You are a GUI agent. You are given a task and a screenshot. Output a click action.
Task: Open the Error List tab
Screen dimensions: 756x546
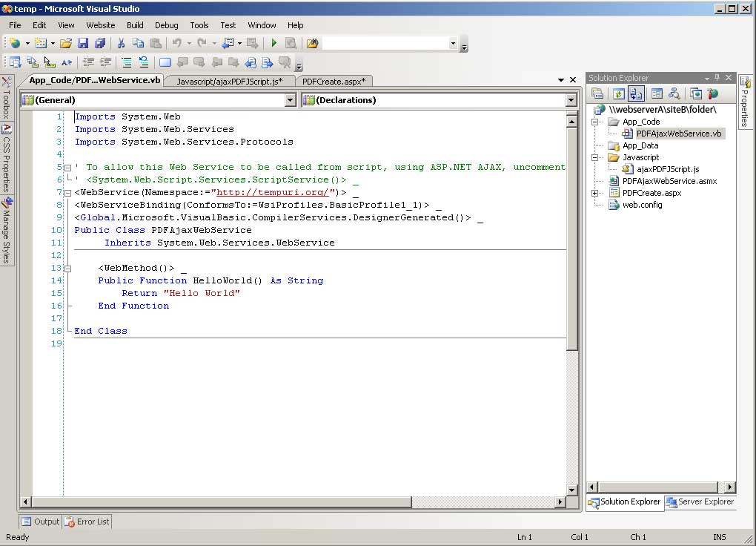tap(87, 522)
